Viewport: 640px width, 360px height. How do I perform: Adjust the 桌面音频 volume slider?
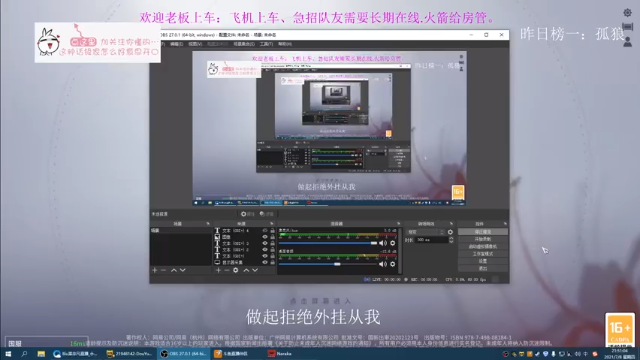tap(328, 264)
